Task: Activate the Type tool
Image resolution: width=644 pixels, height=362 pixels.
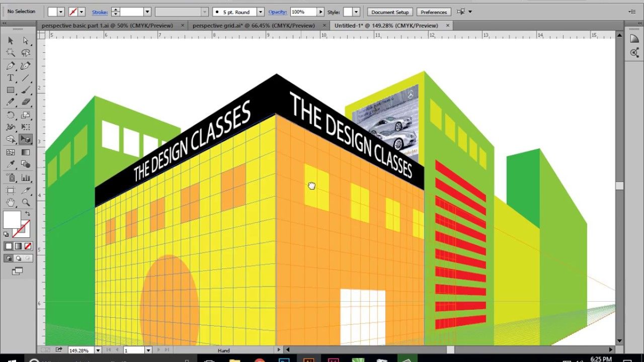Action: 11,78
